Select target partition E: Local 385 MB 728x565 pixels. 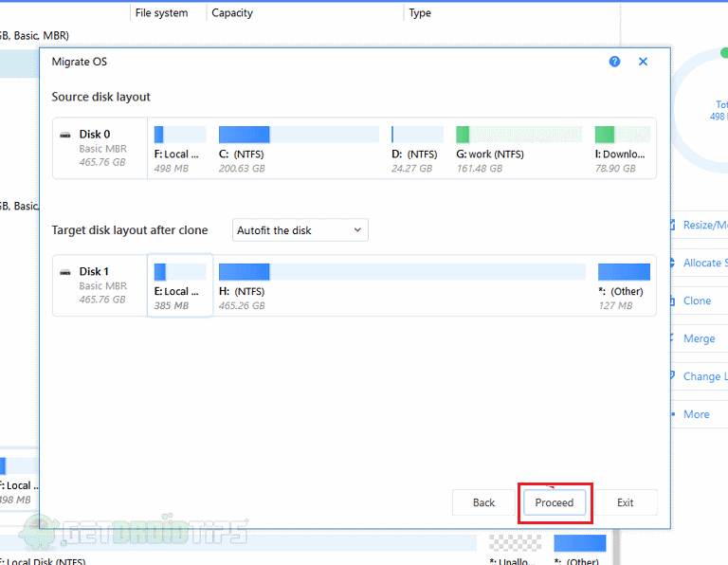click(180, 285)
